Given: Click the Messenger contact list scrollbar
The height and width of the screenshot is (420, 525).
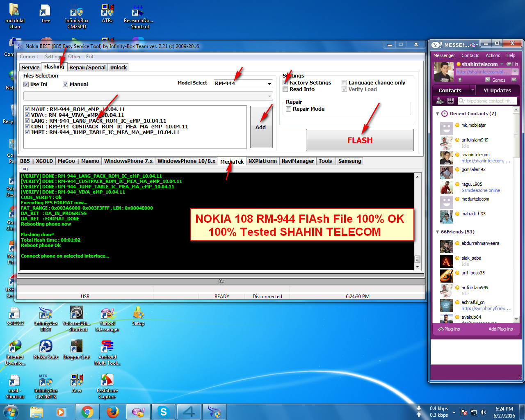Looking at the screenshot, I should click(516, 215).
